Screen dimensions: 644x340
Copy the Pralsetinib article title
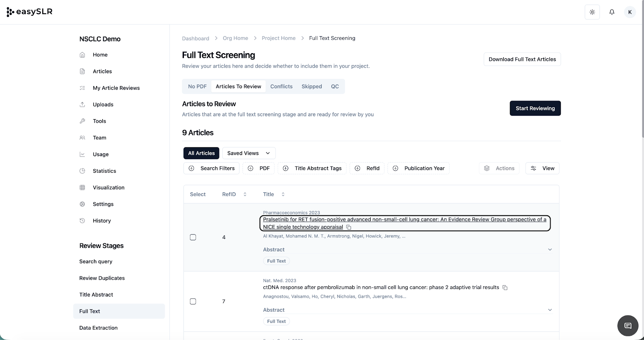click(x=349, y=227)
